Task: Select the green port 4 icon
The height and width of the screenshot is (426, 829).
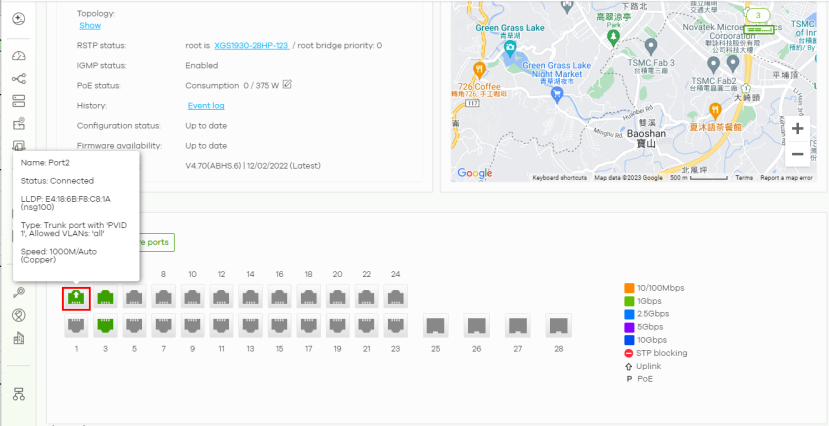Action: pos(104,297)
